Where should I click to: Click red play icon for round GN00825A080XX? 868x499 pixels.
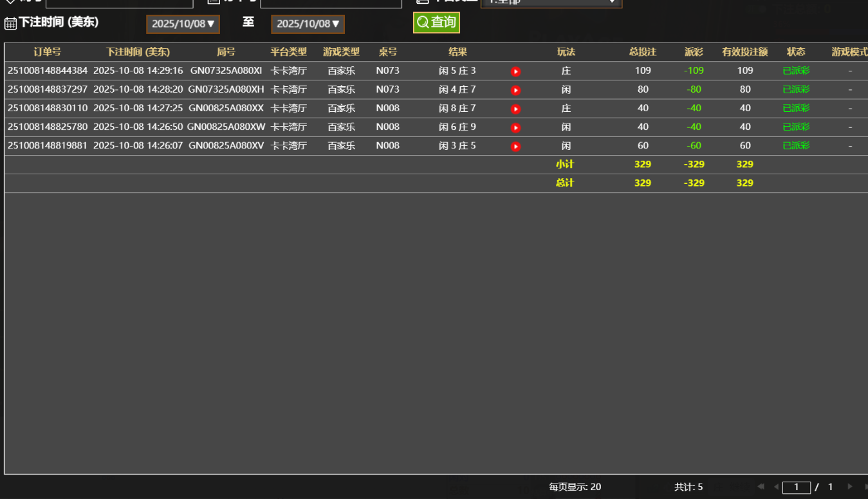[x=515, y=109]
